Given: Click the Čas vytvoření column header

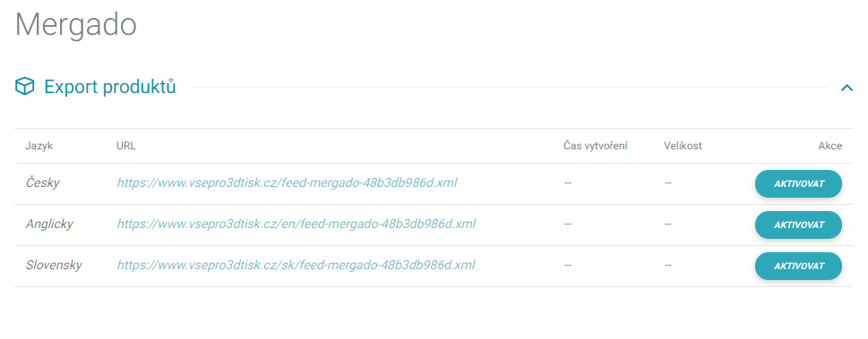Looking at the screenshot, I should pos(595,146).
